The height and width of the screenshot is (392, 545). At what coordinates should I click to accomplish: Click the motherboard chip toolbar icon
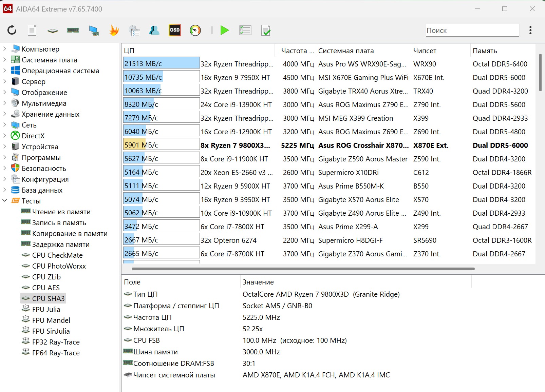click(53, 31)
